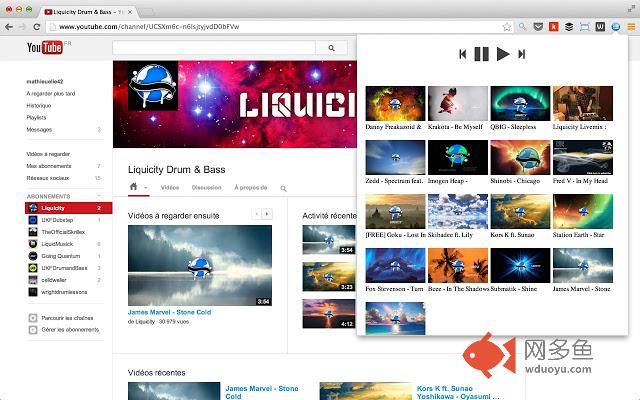Skip to previous track in extension popup
640x400 pixels.
click(x=462, y=54)
